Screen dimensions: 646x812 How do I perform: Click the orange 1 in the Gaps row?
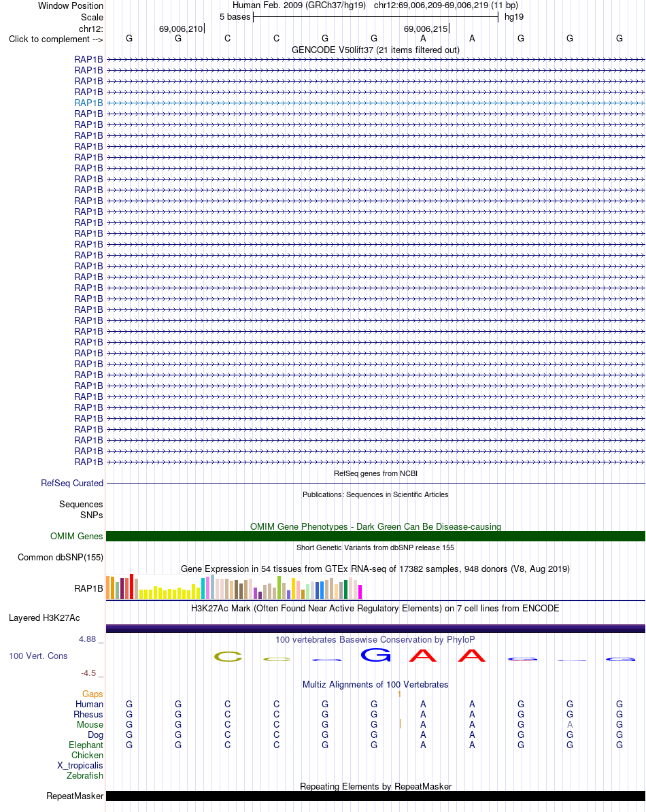[399, 694]
